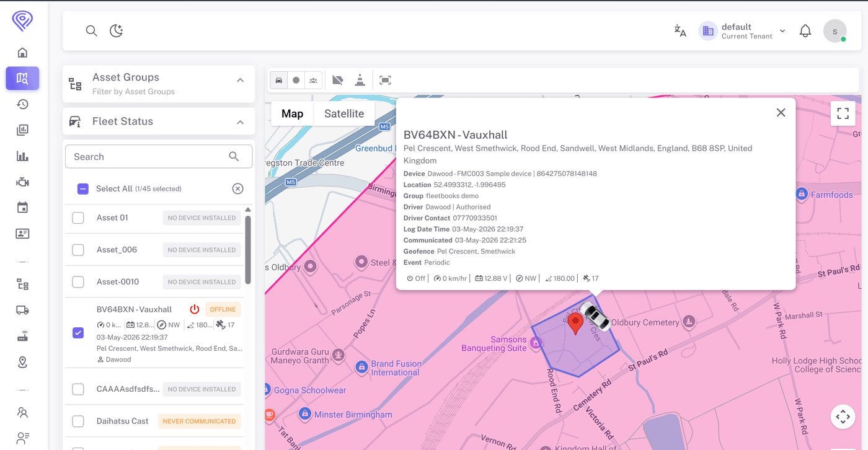The image size is (868, 450).
Task: Open the reports chart-collection sidebar icon
Action: click(23, 130)
